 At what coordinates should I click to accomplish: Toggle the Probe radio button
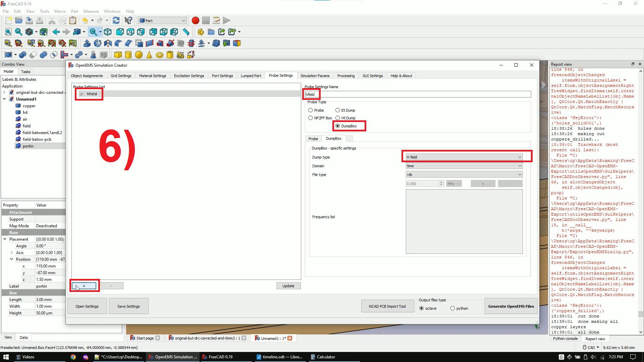[311, 110]
